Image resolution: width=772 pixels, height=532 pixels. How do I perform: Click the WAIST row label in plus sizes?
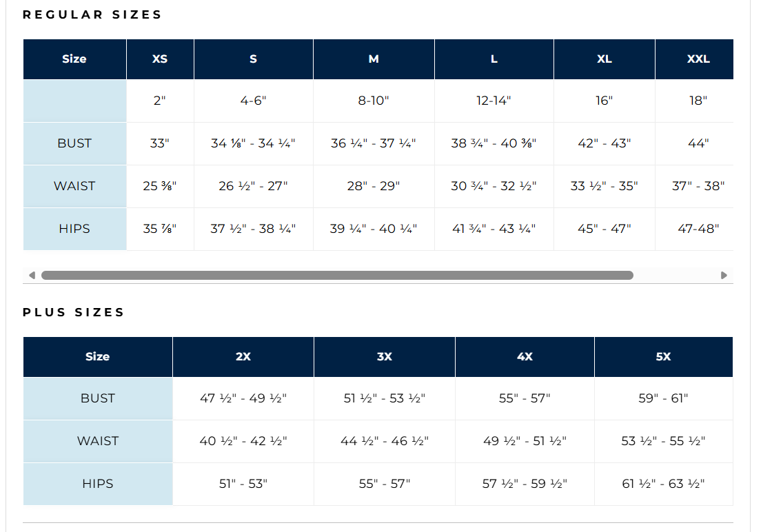pyautogui.click(x=98, y=441)
